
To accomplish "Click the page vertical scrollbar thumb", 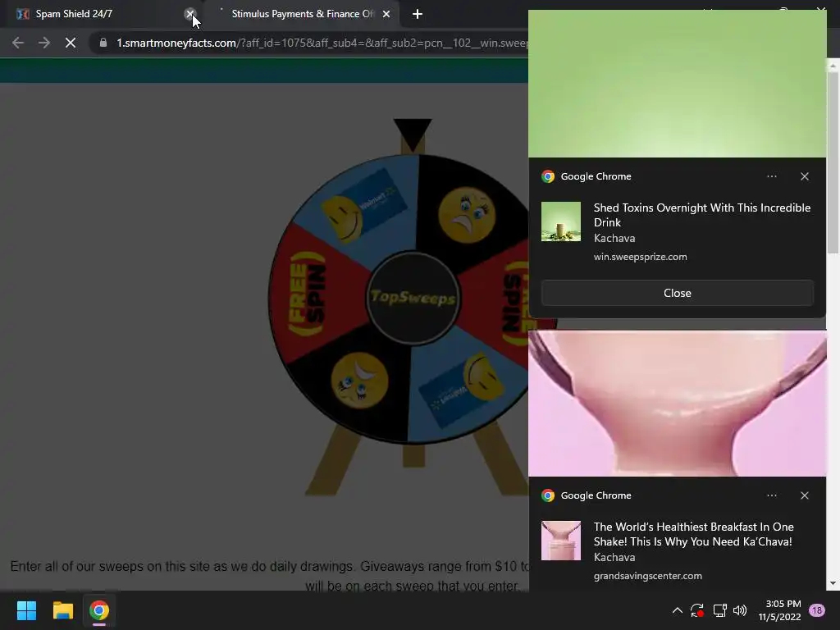I will click(x=833, y=162).
